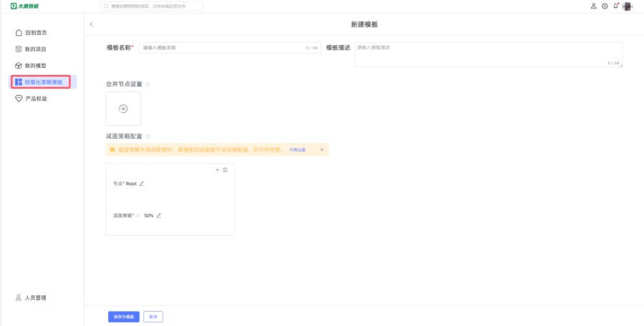Open 人员管理 at sidebar bottom
644x326 pixels.
tap(31, 297)
